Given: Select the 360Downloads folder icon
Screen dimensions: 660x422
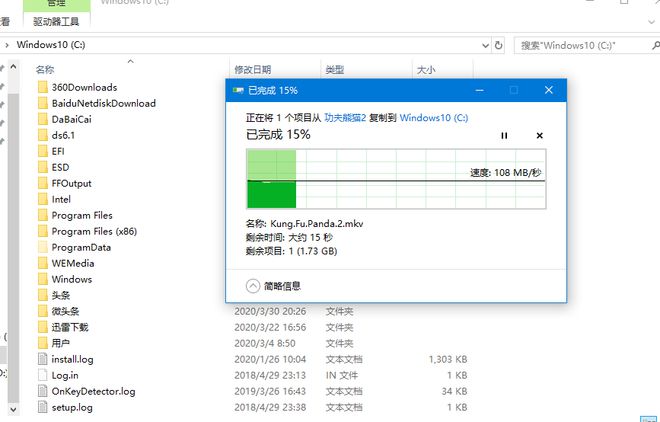Looking at the screenshot, I should coord(43,87).
